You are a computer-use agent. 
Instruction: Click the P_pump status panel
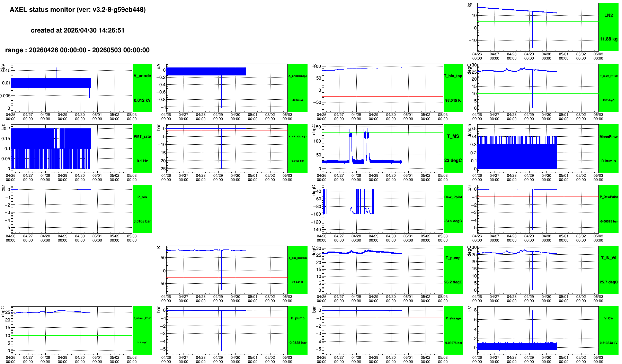click(298, 330)
